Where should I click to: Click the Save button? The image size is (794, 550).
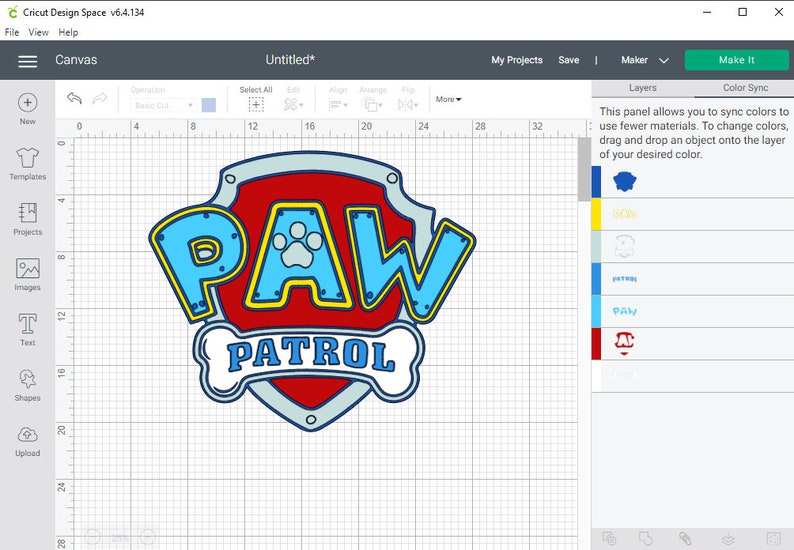pyautogui.click(x=569, y=60)
